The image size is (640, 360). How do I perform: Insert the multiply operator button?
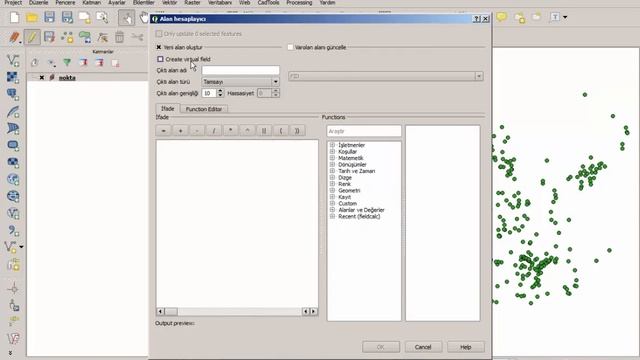coord(230,131)
